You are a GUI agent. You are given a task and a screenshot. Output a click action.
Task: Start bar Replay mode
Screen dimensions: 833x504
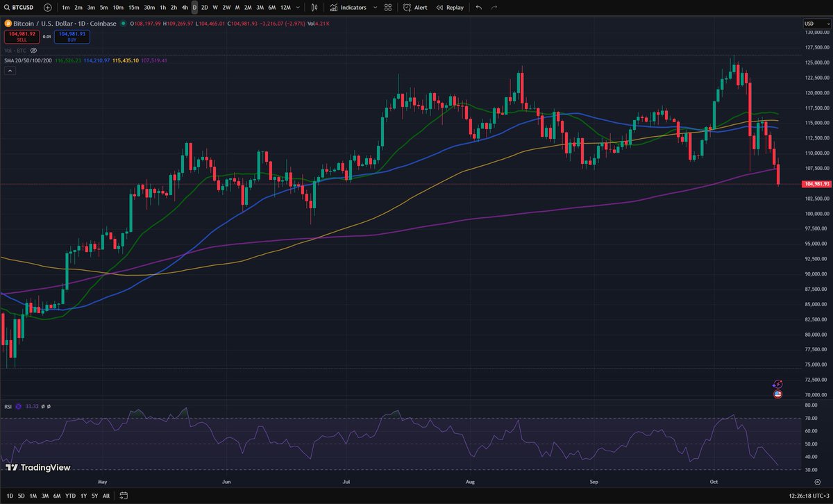(449, 8)
